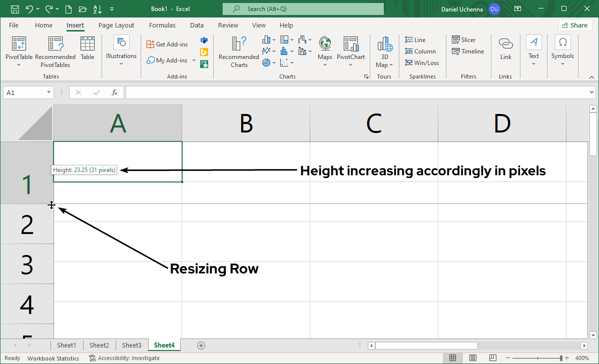Screen dimensions: 599x364
Task: Insert a Table
Action: [x=88, y=48]
